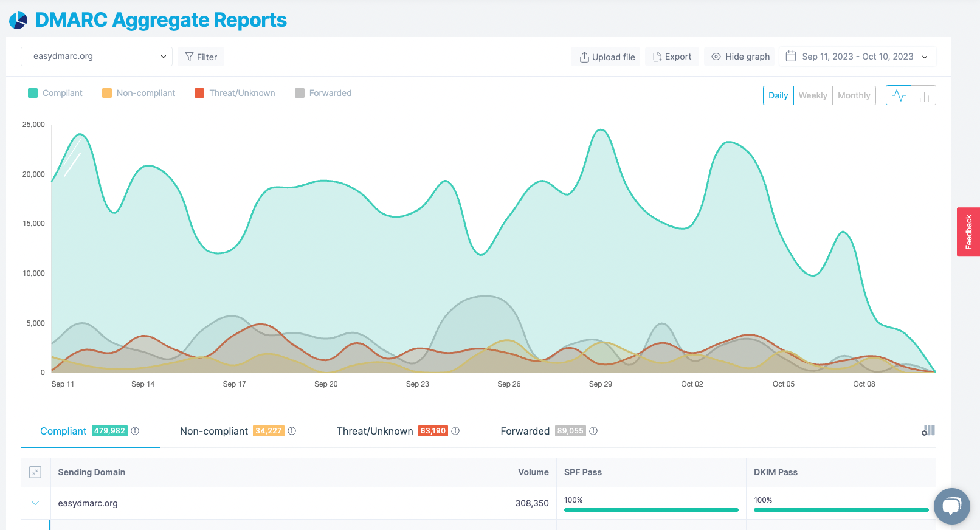Select the Weekly interval tab
This screenshot has height=530, width=980.
point(813,95)
